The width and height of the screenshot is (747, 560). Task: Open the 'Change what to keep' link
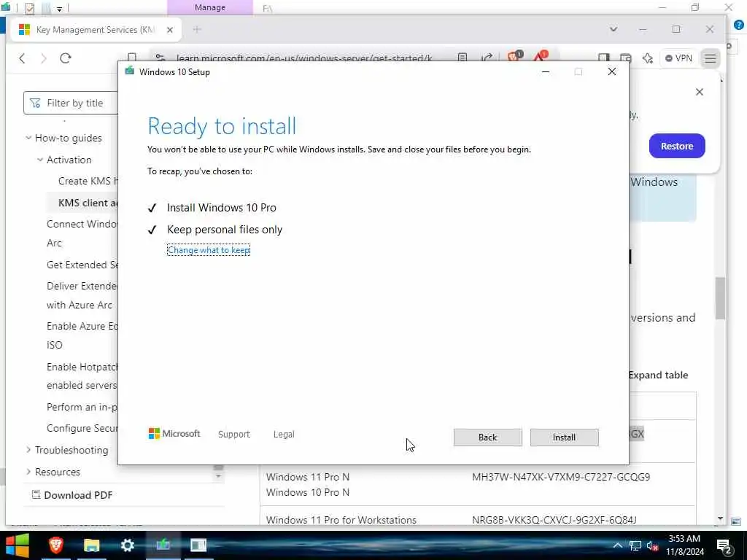[209, 250]
